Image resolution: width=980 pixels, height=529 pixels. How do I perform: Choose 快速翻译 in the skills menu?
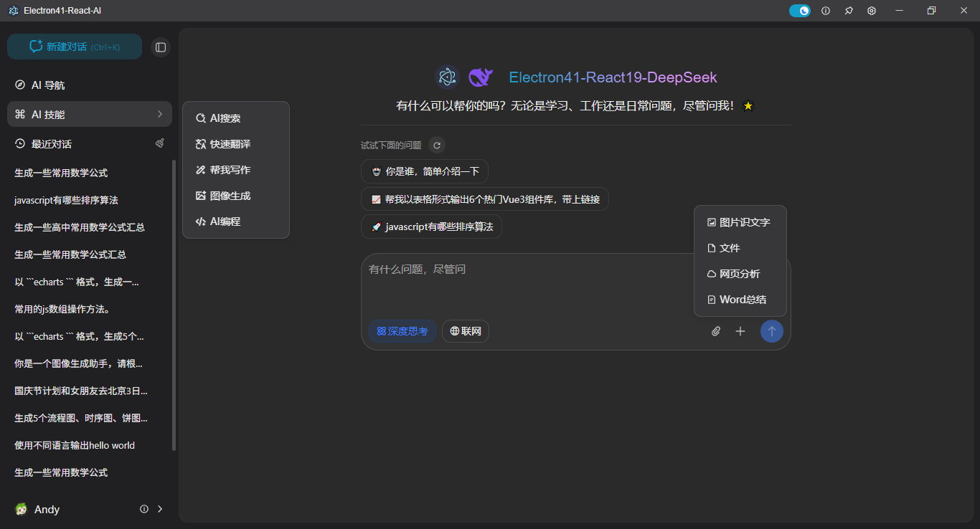coord(236,144)
